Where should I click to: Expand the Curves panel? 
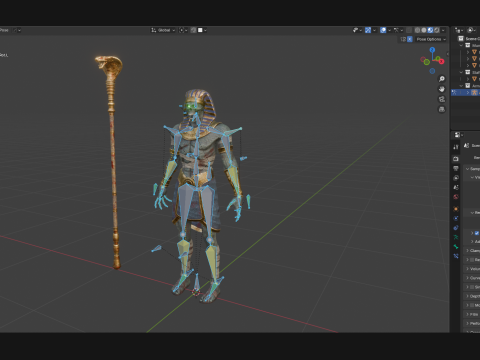tap(467, 278)
